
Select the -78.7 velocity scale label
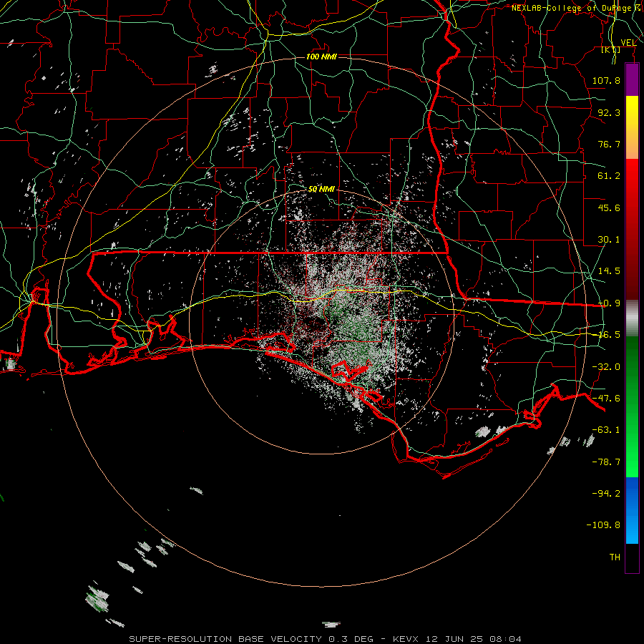[x=606, y=462]
